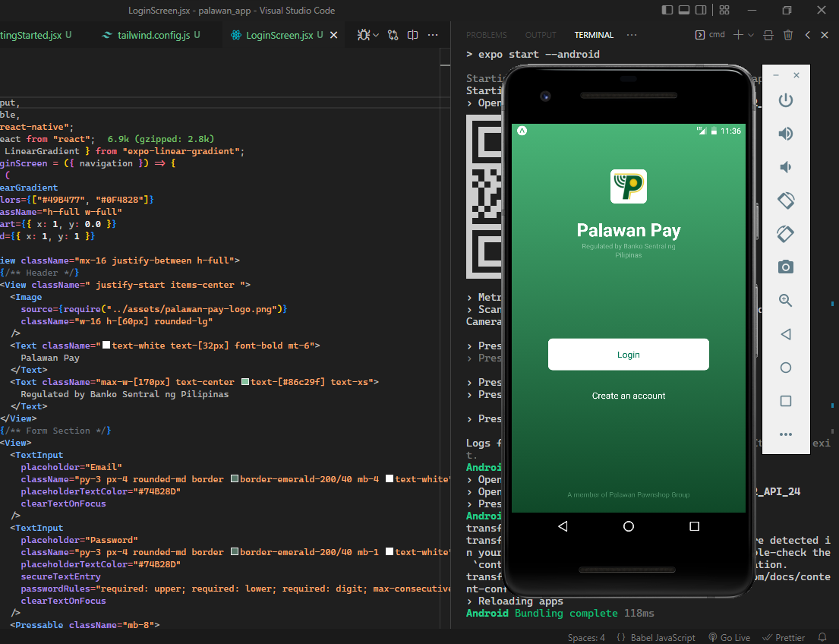The width and height of the screenshot is (839, 644).
Task: Click placeholder="Email" code line
Action: pos(71,467)
